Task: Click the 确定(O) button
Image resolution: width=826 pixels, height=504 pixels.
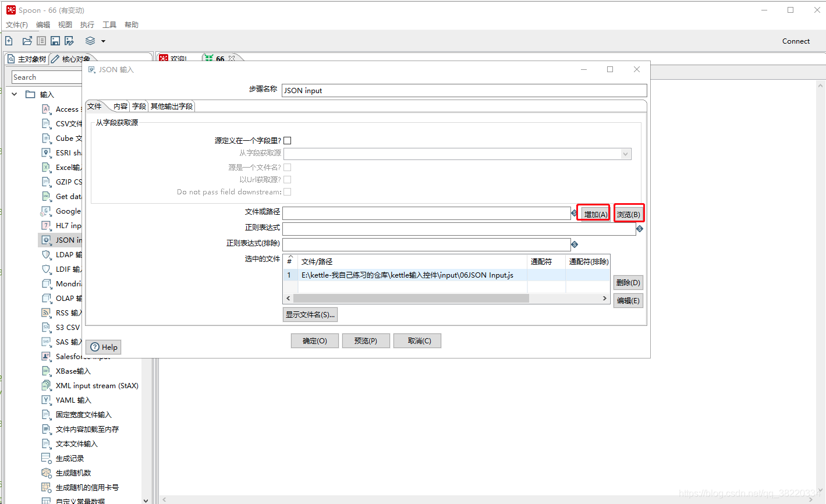Action: 315,341
